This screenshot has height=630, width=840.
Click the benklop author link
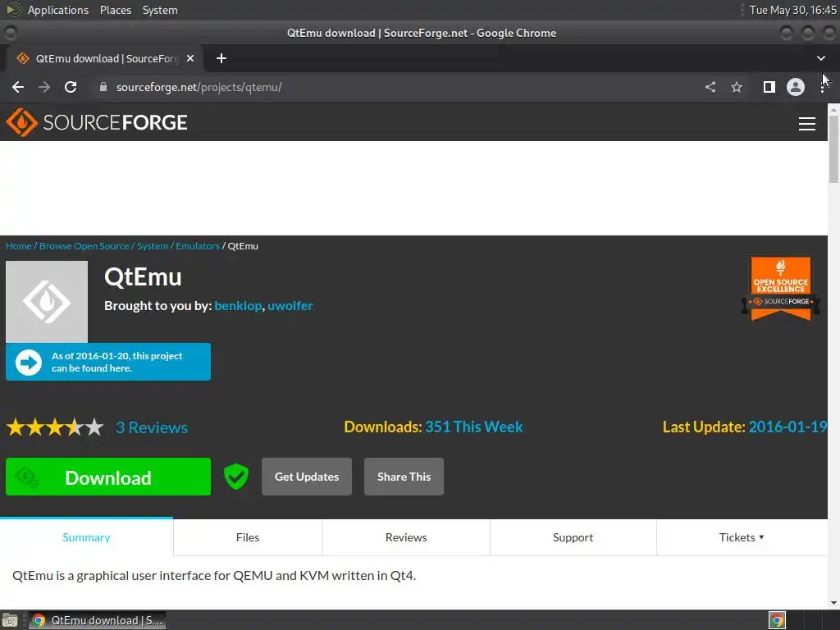pos(238,305)
